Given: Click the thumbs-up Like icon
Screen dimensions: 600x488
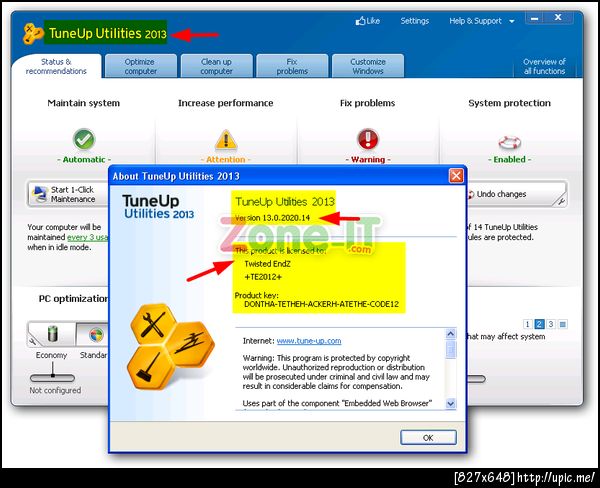Looking at the screenshot, I should point(360,21).
